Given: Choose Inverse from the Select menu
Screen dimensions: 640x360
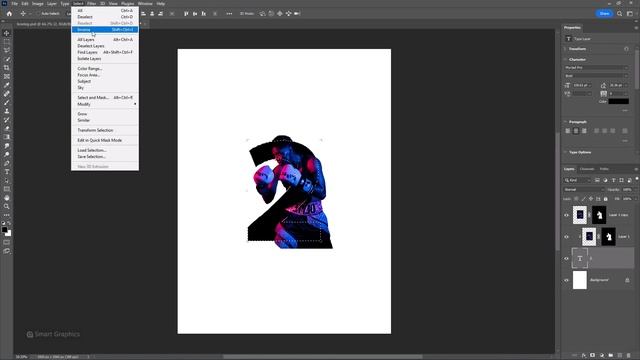Looking at the screenshot, I should (x=105, y=29).
